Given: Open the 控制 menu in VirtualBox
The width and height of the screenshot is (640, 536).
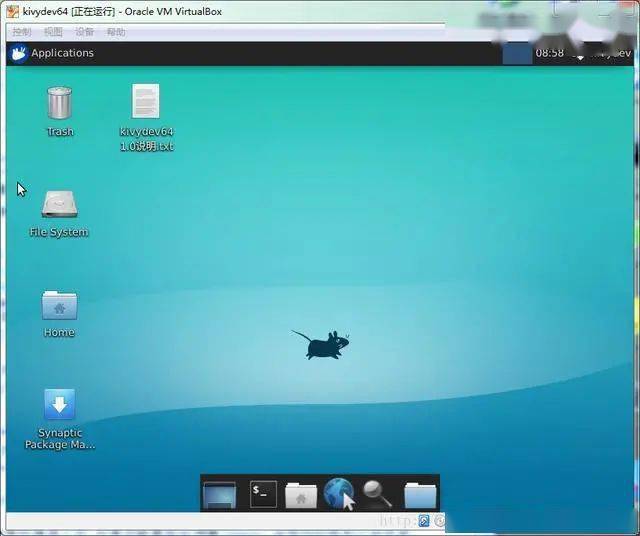Looking at the screenshot, I should coord(22,32).
